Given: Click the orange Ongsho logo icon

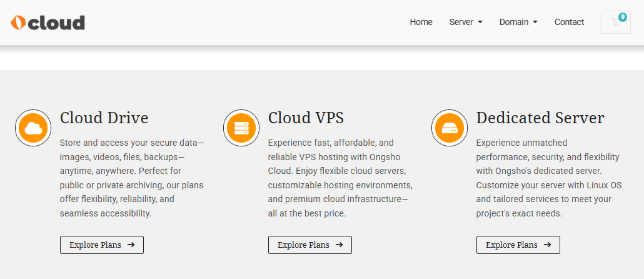Looking at the screenshot, I should [18, 23].
